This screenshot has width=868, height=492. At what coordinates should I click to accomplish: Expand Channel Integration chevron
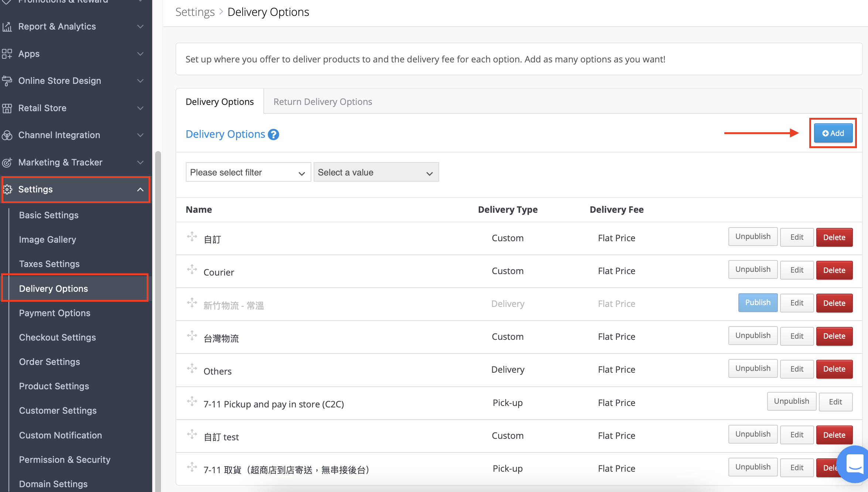tap(140, 135)
